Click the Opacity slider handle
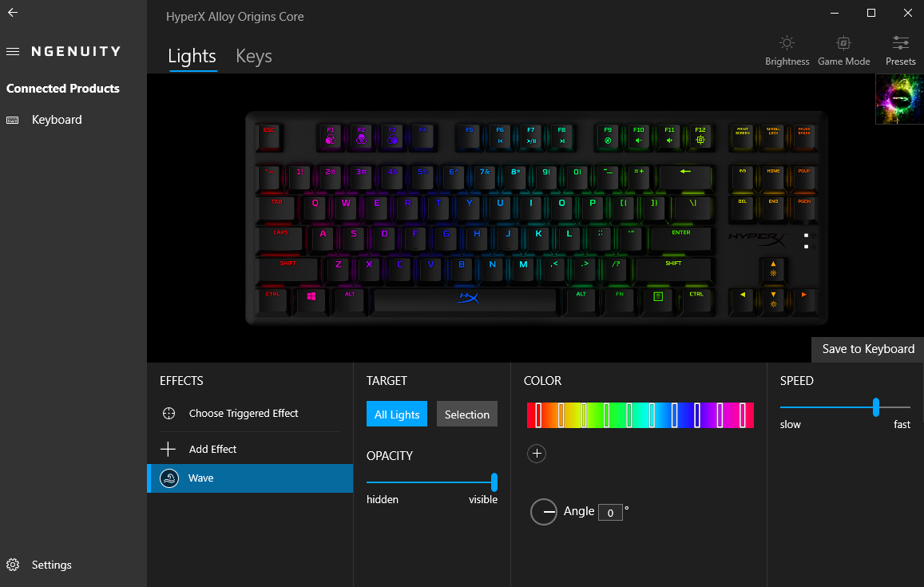 click(x=494, y=482)
